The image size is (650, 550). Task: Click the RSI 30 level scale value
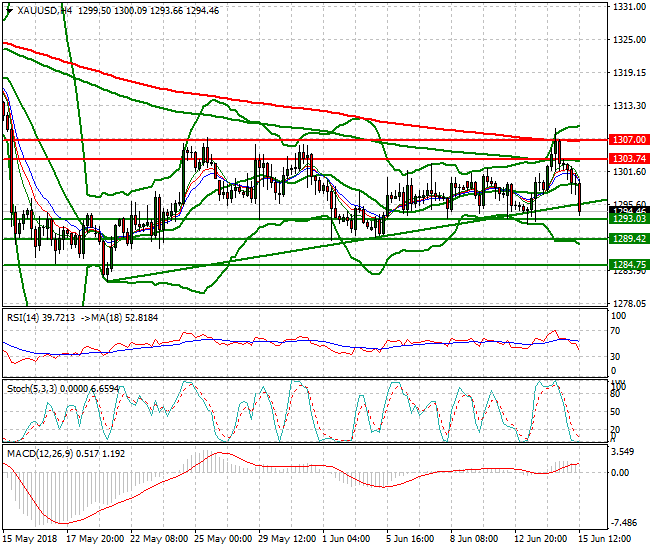point(616,356)
